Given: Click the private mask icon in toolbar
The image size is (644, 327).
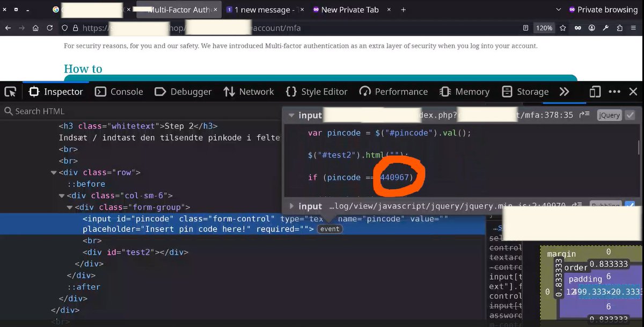Looking at the screenshot, I should [577, 28].
